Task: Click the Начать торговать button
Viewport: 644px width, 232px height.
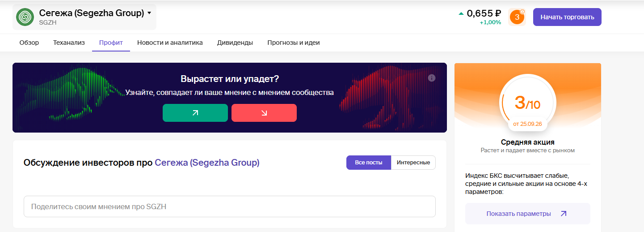Action: tap(567, 17)
